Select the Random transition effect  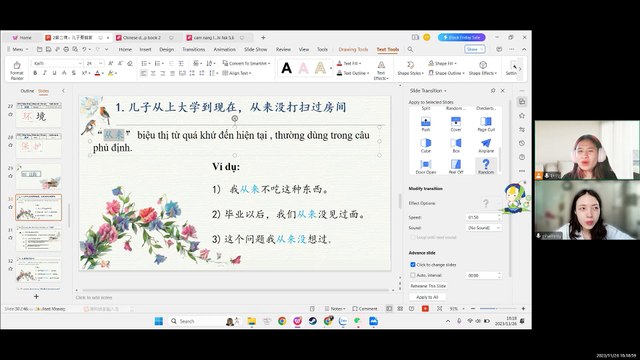(486, 166)
